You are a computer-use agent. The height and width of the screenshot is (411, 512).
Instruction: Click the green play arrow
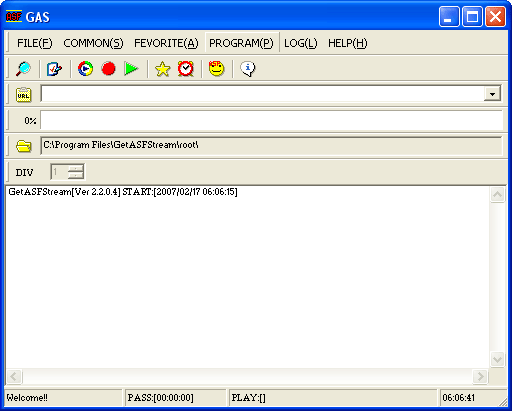tap(131, 69)
